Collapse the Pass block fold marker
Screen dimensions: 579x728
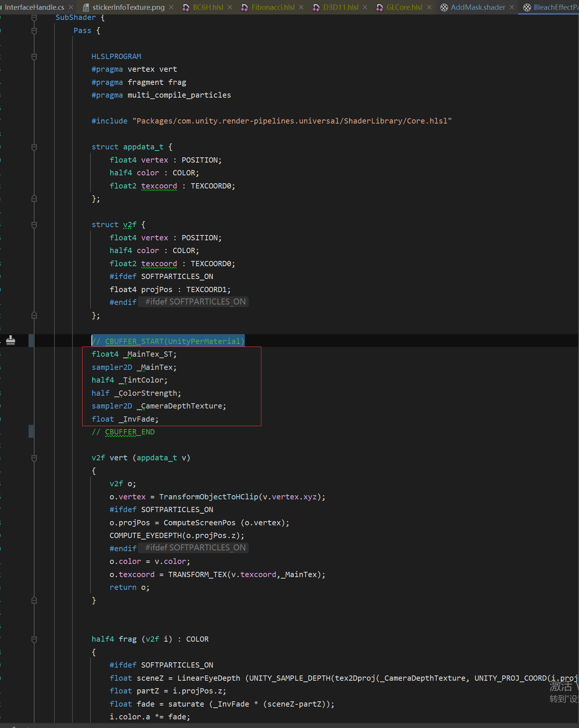pyautogui.click(x=34, y=31)
